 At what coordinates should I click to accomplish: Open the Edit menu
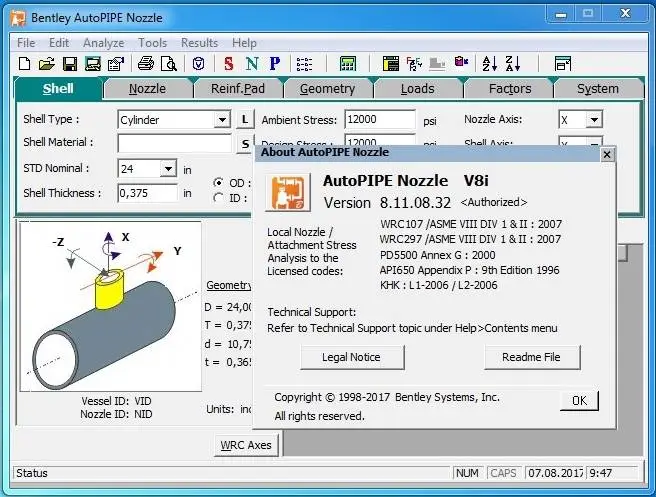(x=59, y=43)
